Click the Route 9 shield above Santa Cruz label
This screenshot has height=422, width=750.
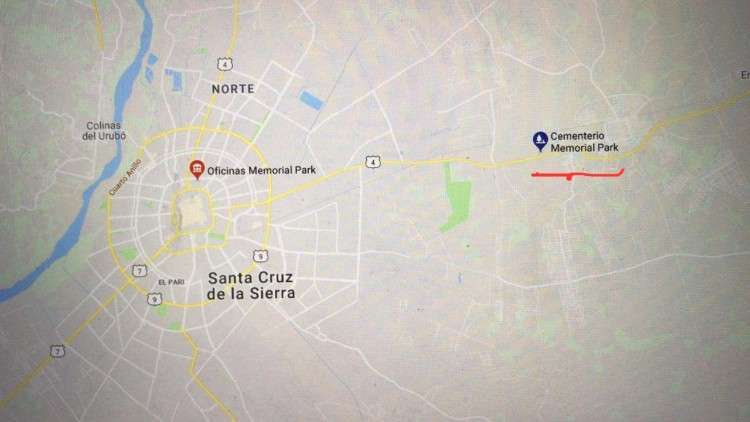point(260,256)
